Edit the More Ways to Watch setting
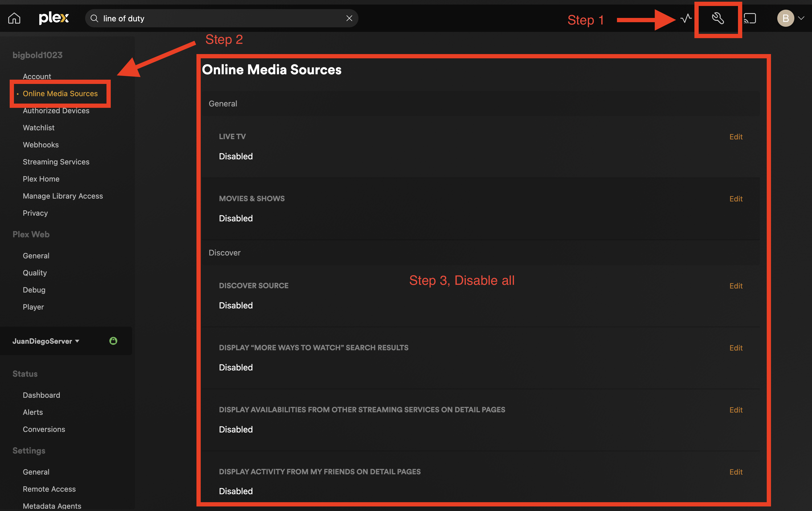 click(x=736, y=347)
